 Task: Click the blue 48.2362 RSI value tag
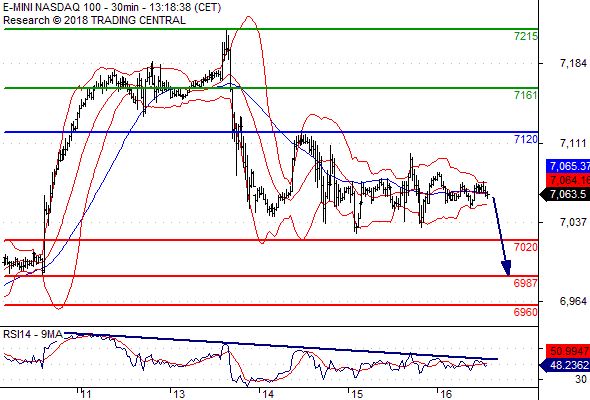click(x=565, y=365)
